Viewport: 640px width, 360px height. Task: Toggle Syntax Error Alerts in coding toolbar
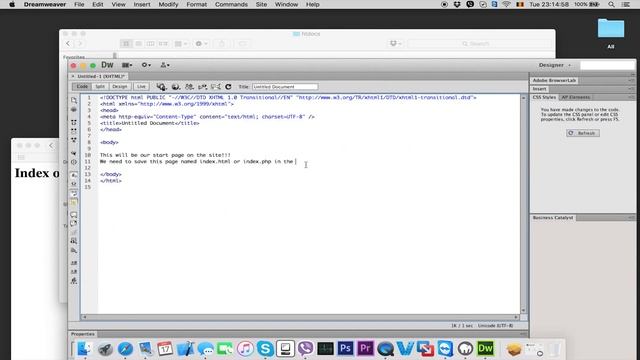point(74,202)
